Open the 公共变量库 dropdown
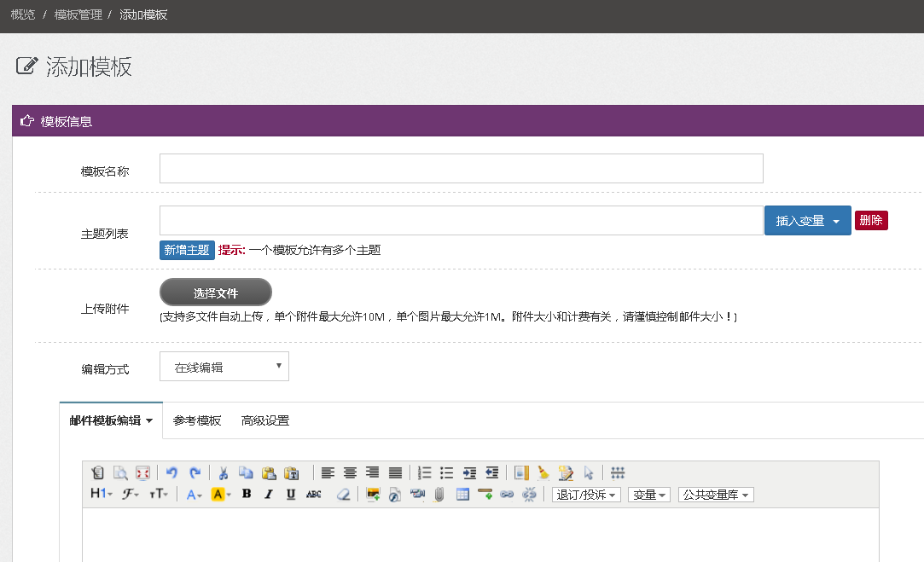The image size is (924, 562). pos(716,495)
